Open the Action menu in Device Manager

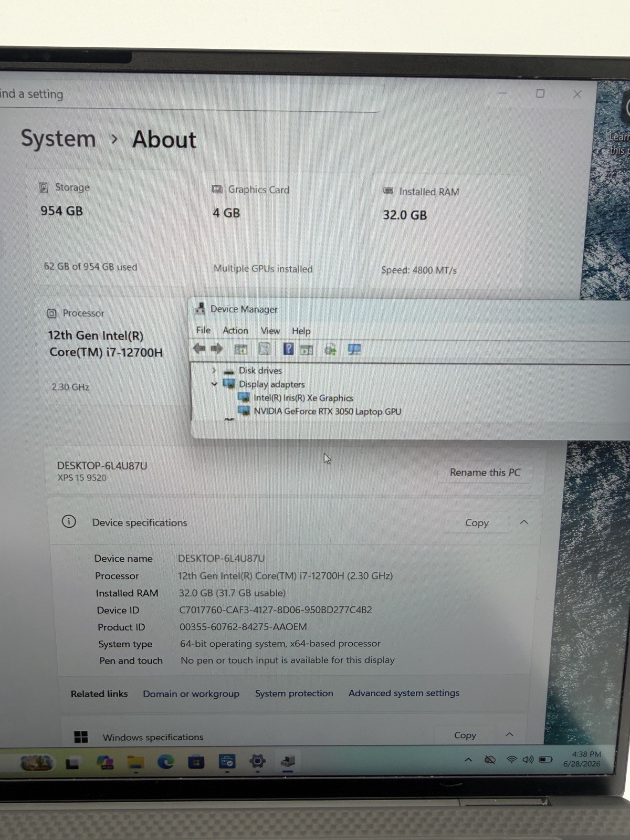[x=235, y=330]
